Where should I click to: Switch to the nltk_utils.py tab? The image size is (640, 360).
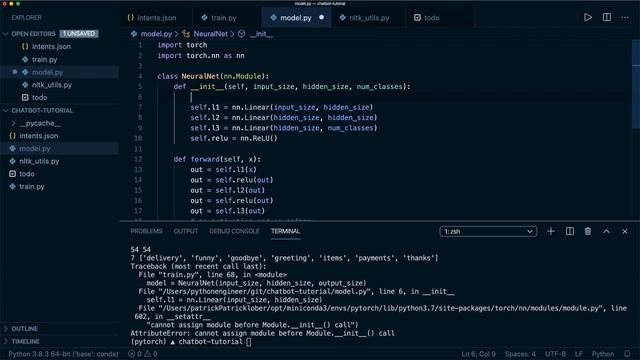[369, 18]
